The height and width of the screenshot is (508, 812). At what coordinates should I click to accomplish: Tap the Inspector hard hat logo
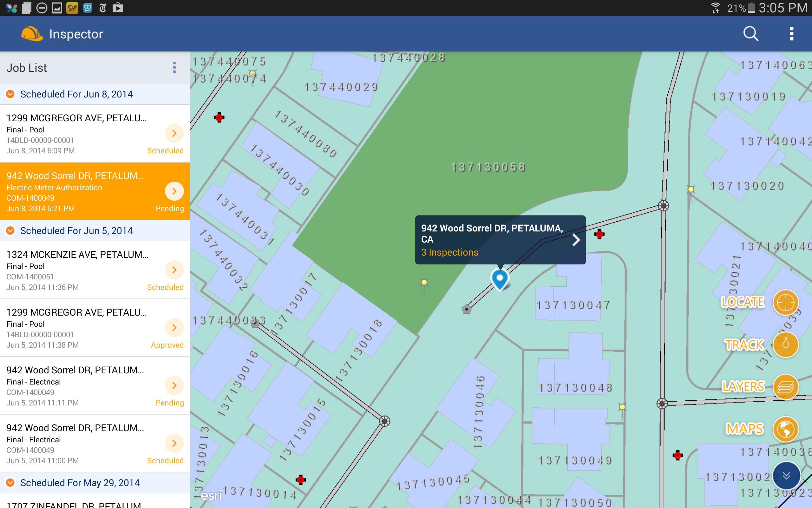click(x=32, y=34)
